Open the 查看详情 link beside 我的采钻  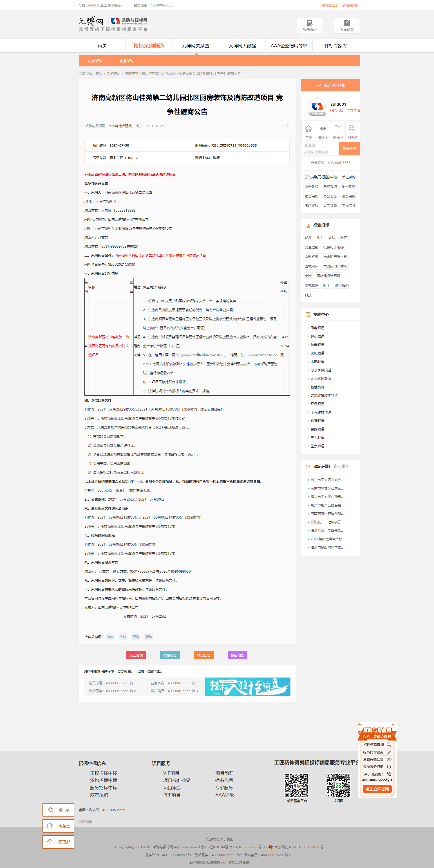tap(353, 111)
